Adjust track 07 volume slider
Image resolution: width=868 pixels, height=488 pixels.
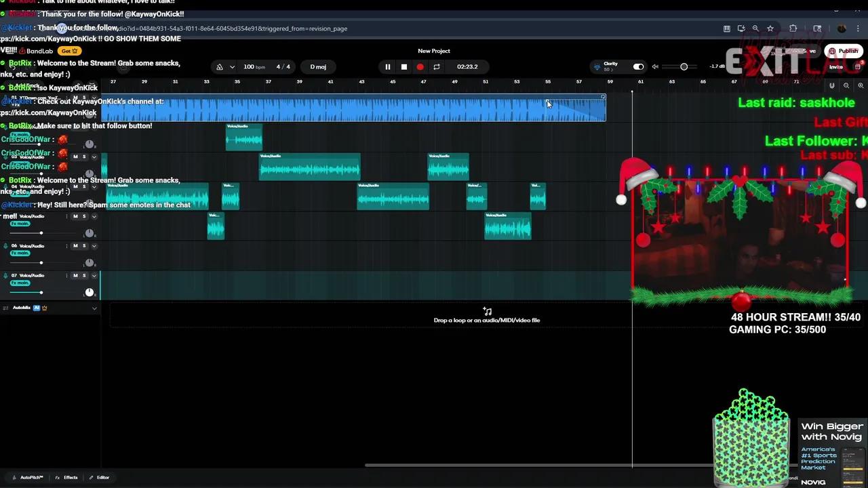pos(41,292)
